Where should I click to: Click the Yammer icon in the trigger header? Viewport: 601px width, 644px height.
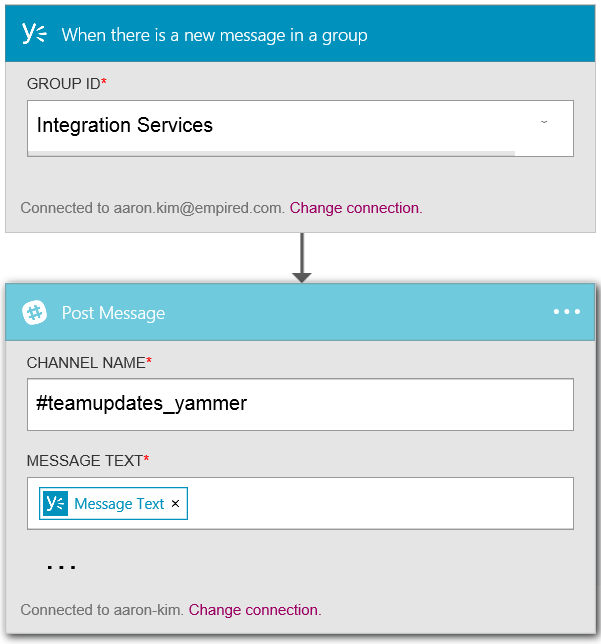pyautogui.click(x=34, y=33)
